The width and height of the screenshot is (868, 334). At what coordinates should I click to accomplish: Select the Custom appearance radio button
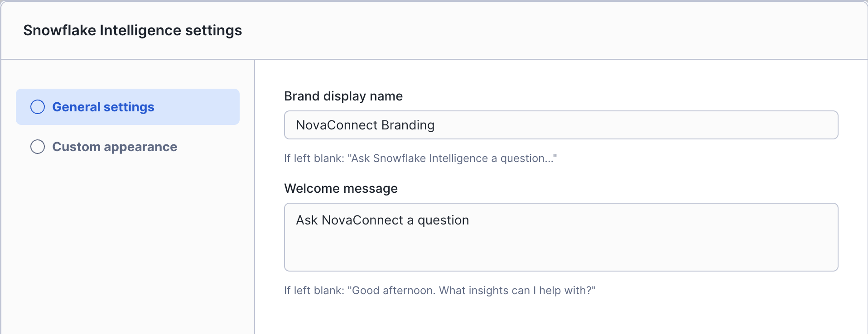tap(38, 147)
